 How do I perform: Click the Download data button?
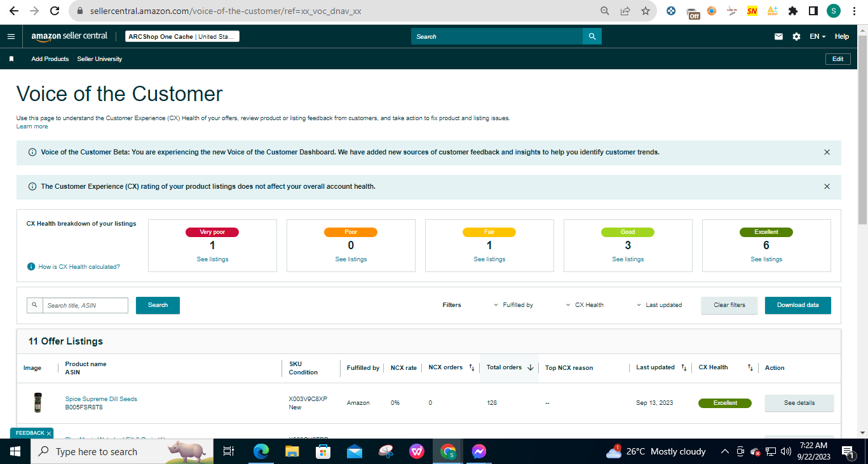[x=798, y=305]
